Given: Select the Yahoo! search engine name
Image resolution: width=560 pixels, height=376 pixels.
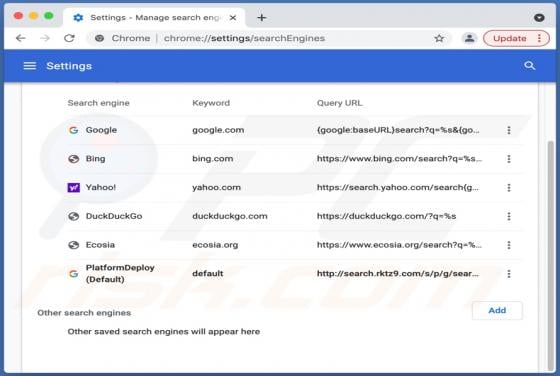Looking at the screenshot, I should click(101, 187).
